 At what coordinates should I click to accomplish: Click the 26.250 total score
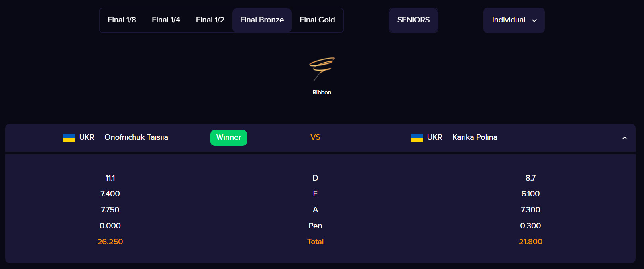coord(110,242)
